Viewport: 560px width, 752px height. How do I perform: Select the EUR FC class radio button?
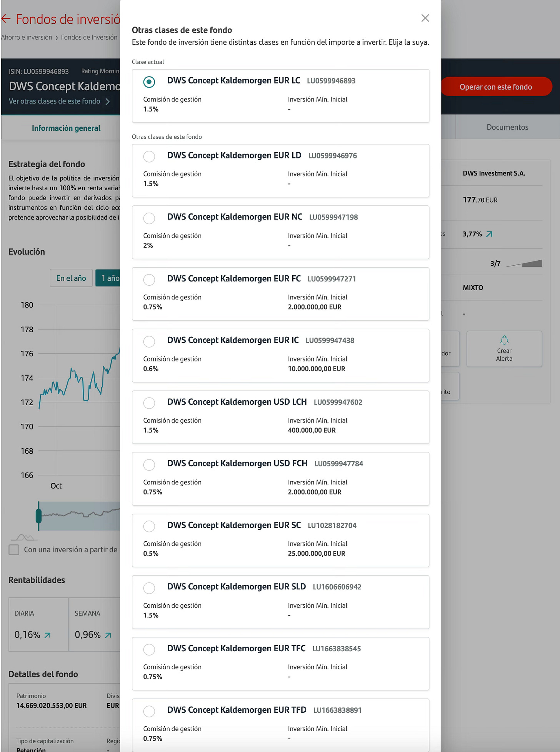point(149,280)
